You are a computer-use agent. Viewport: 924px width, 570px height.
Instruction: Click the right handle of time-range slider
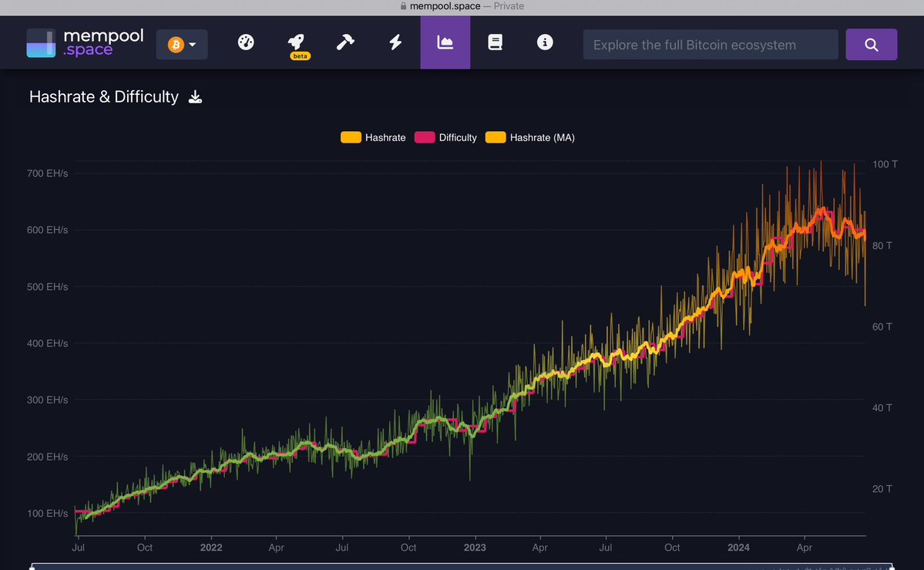point(892,567)
